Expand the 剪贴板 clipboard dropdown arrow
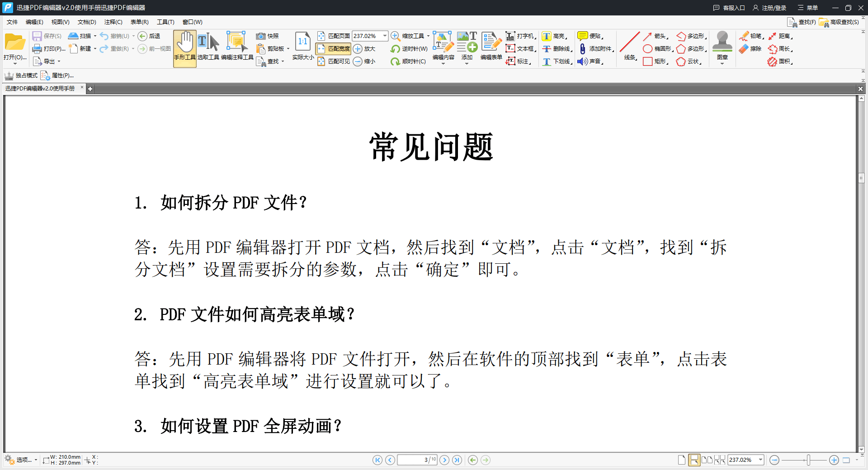868x470 pixels. [x=288, y=48]
